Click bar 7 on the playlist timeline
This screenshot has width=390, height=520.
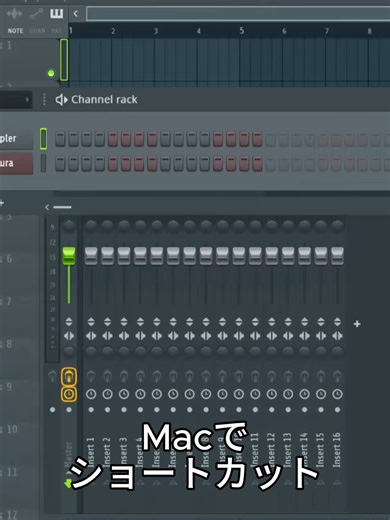click(x=327, y=31)
